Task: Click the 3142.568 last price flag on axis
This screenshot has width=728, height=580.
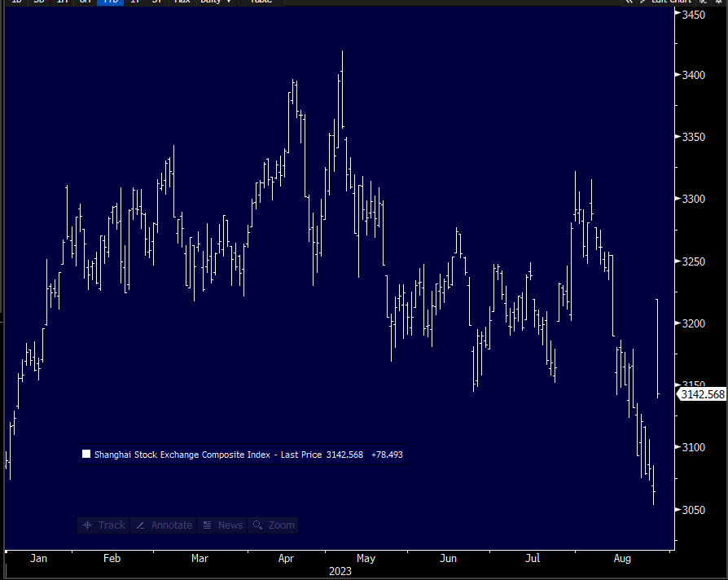Action: 702,394
